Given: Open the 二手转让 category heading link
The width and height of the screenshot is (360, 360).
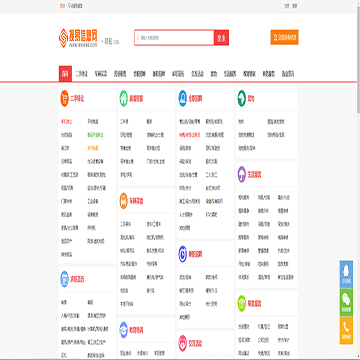Looking at the screenshot, I should coord(77,99).
